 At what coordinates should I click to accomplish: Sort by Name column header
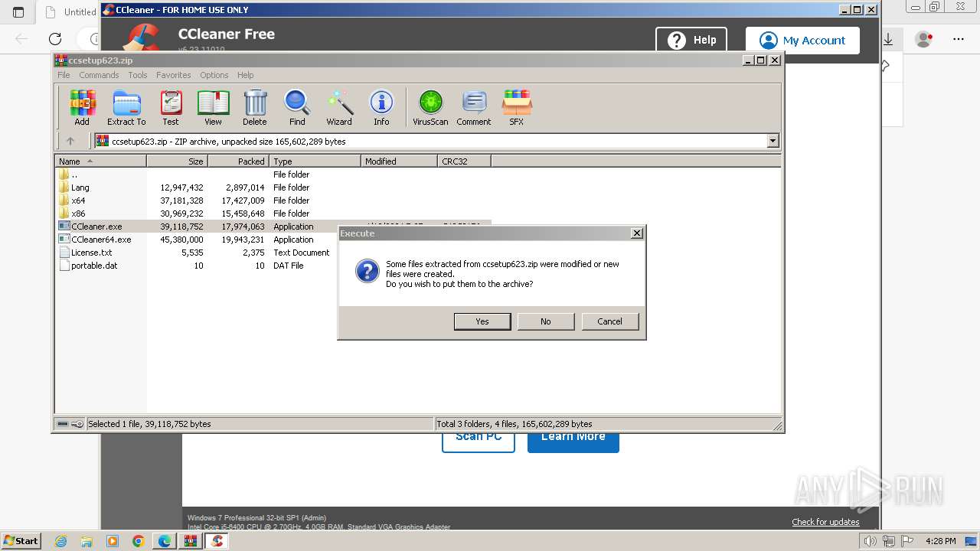pyautogui.click(x=101, y=161)
